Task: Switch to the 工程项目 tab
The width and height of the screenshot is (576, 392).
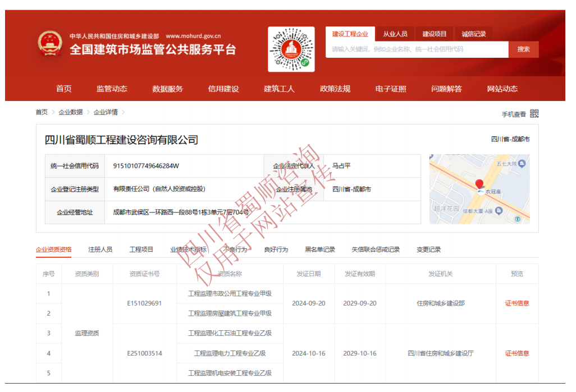Action: 141,250
